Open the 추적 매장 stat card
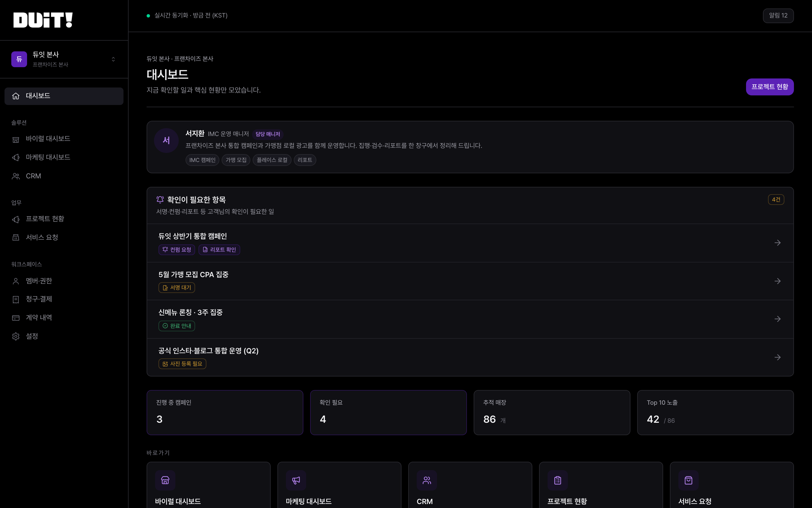Viewport: 812px width, 508px height. (551, 413)
